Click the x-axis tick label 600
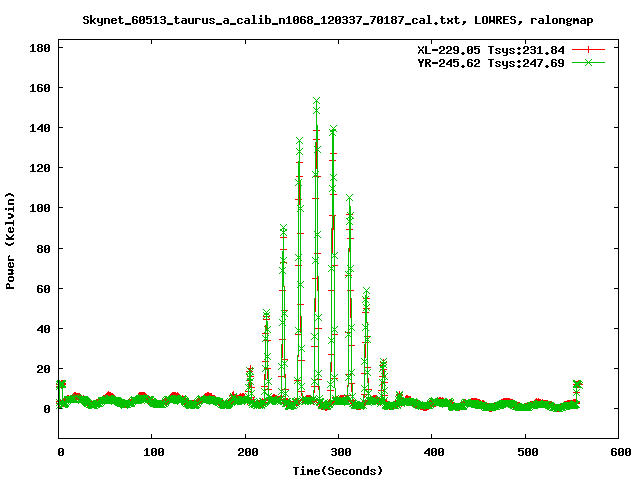Screen dimensions: 640x480 coord(618,453)
